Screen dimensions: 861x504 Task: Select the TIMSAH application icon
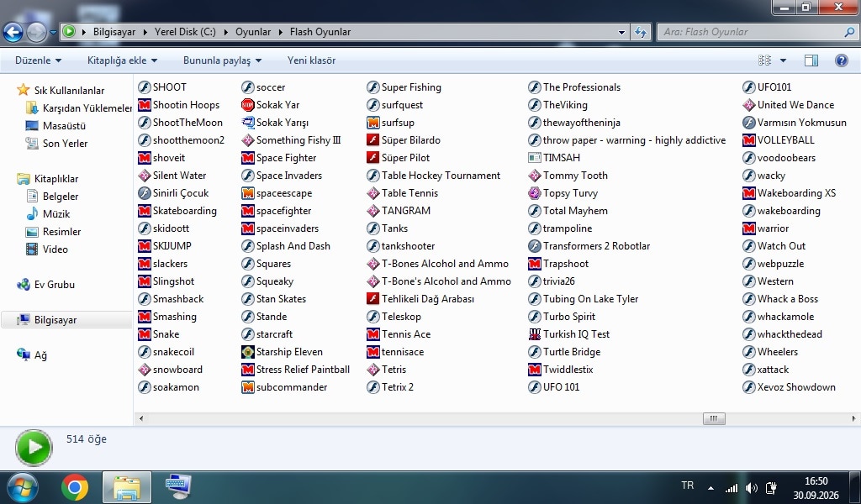[x=534, y=158]
